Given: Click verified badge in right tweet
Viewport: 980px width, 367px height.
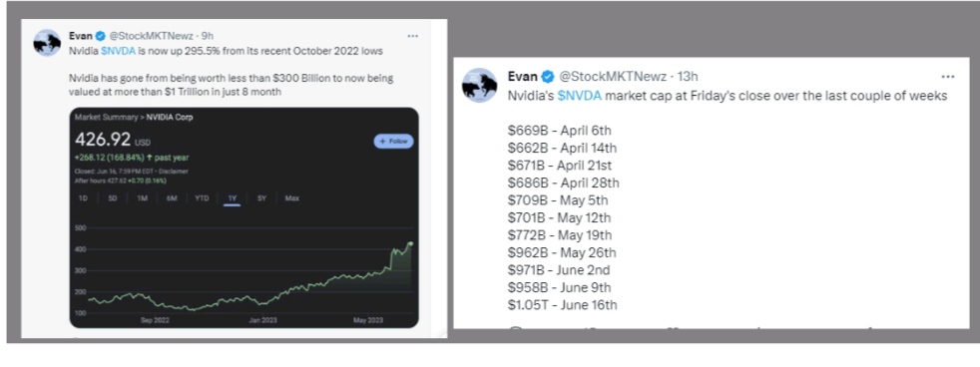Looking at the screenshot, I should [x=548, y=77].
